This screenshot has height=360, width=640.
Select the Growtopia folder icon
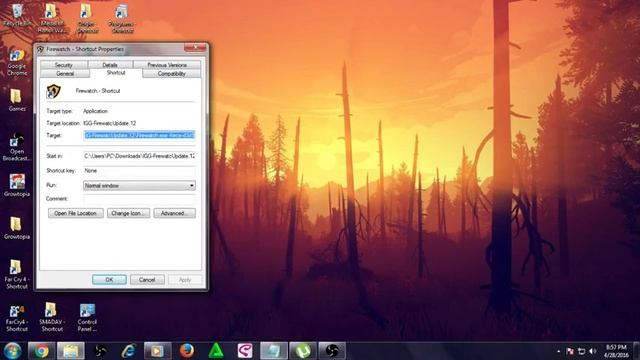pos(16,228)
